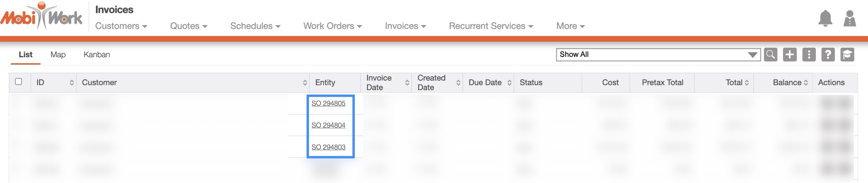The width and height of the screenshot is (868, 183).
Task: Expand the Show All filter dropdown
Action: (x=658, y=55)
